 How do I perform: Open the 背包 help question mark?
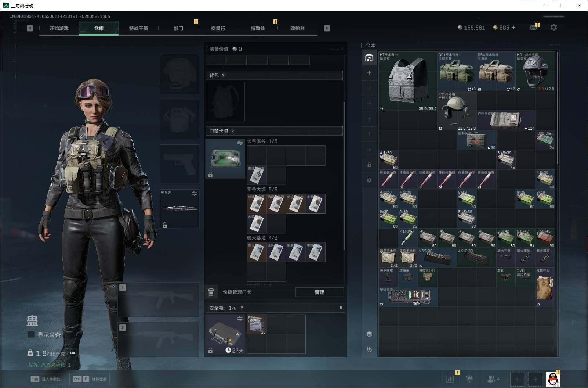click(223, 75)
